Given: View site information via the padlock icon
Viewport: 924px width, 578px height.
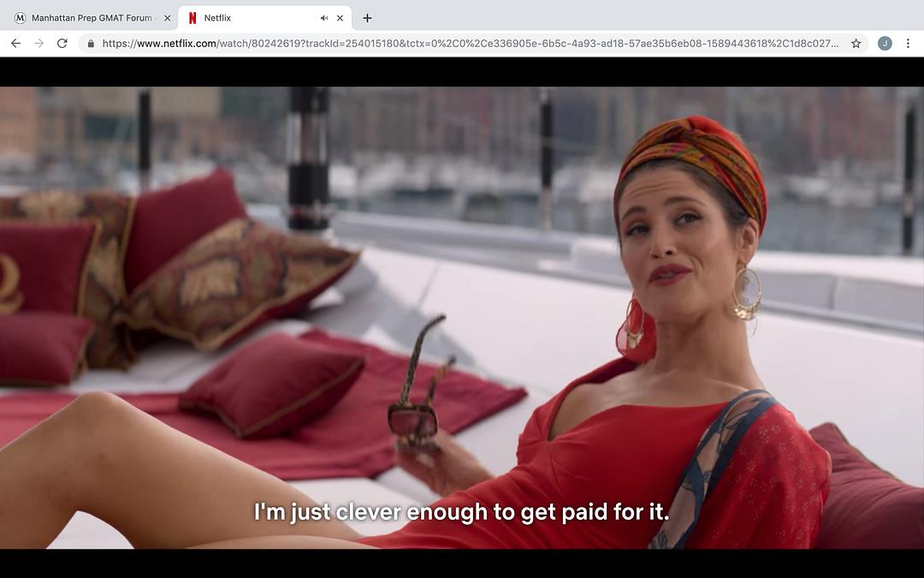Looking at the screenshot, I should pyautogui.click(x=91, y=43).
